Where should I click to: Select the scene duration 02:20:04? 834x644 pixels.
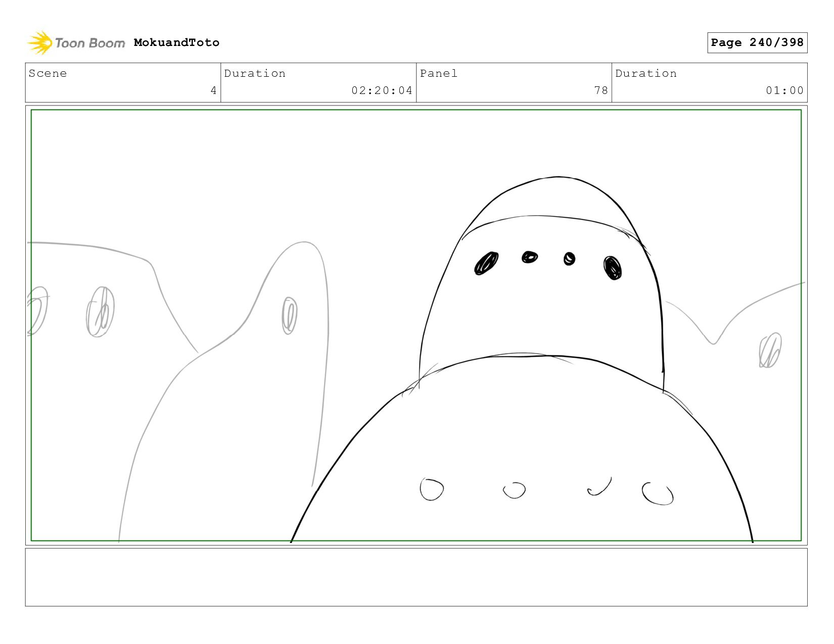[382, 90]
